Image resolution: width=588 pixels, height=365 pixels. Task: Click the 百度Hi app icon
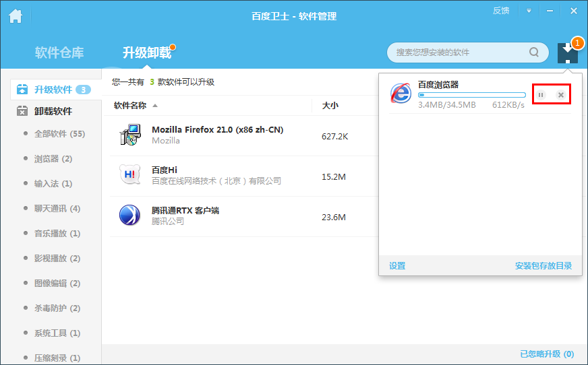pos(129,174)
